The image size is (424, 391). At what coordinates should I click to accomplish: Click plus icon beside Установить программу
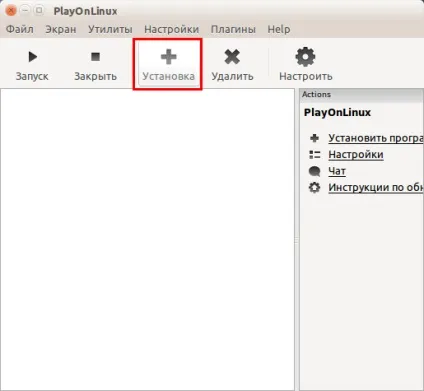coord(314,138)
